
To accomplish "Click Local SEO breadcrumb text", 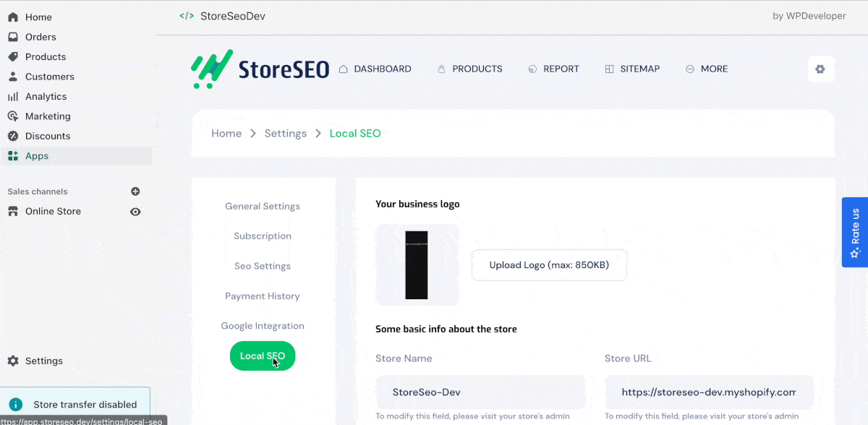I will click(x=355, y=133).
